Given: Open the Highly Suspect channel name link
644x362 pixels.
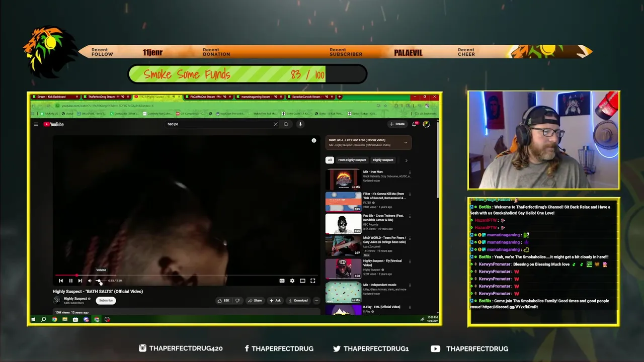Looking at the screenshot, I should pos(75,299).
